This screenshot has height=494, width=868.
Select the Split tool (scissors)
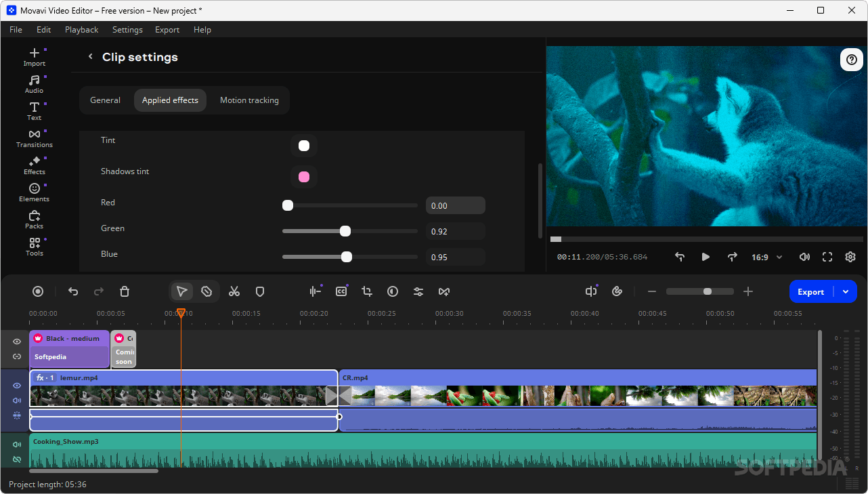(234, 291)
